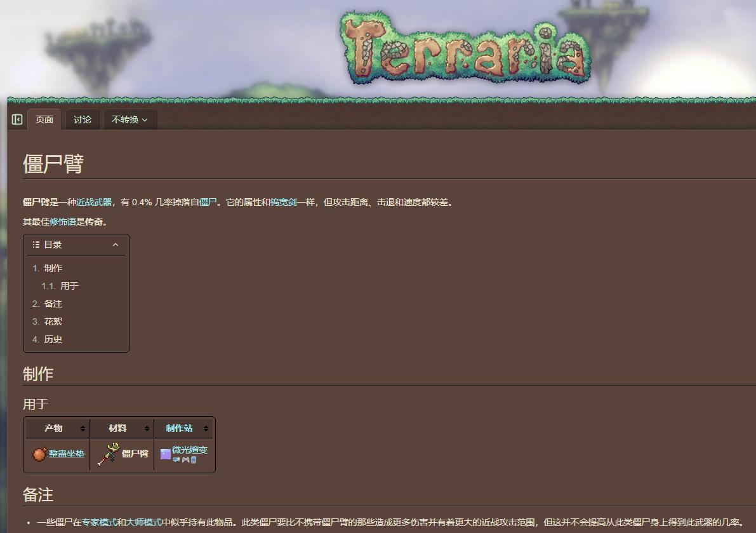Viewport: 756px width, 533px height.
Task: Sort table by 制作站 column arrows
Action: 206,428
